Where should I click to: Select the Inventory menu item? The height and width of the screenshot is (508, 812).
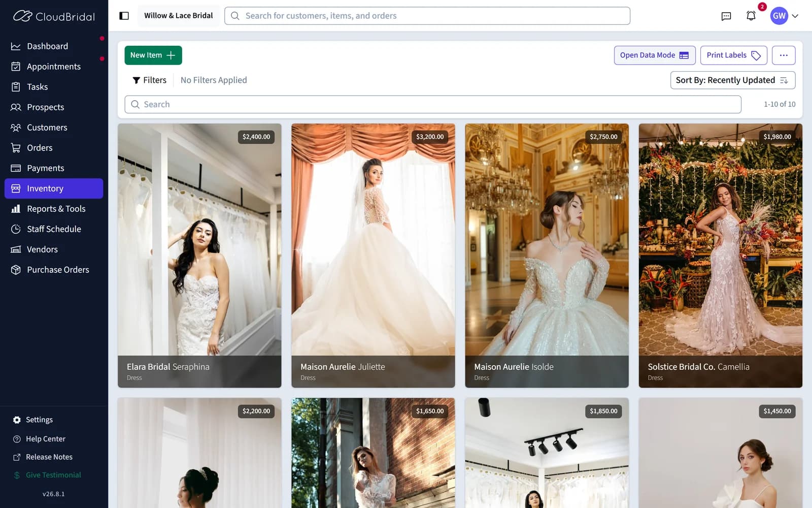click(x=54, y=188)
